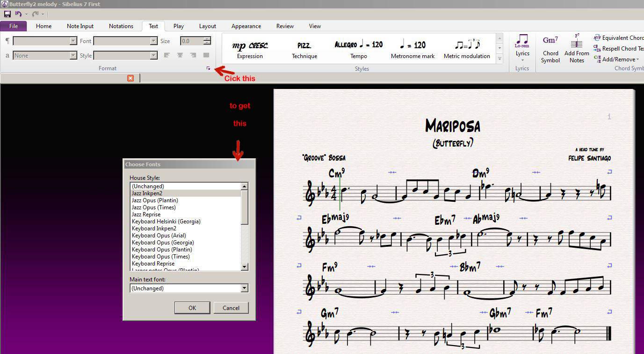Choose the Technique text style

click(x=304, y=50)
